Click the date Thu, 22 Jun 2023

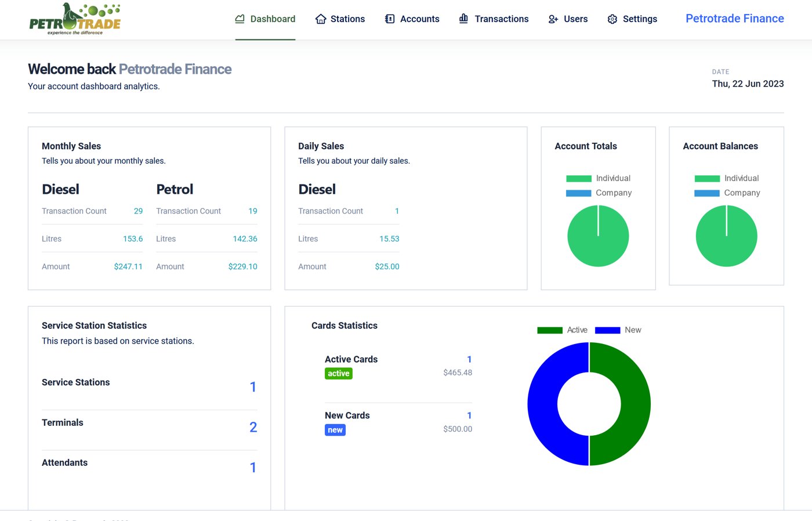point(748,84)
